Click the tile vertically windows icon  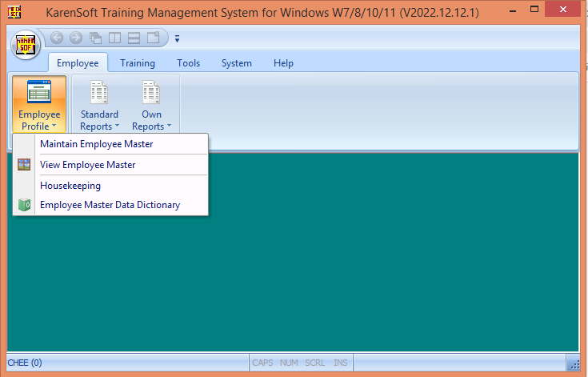tap(114, 38)
